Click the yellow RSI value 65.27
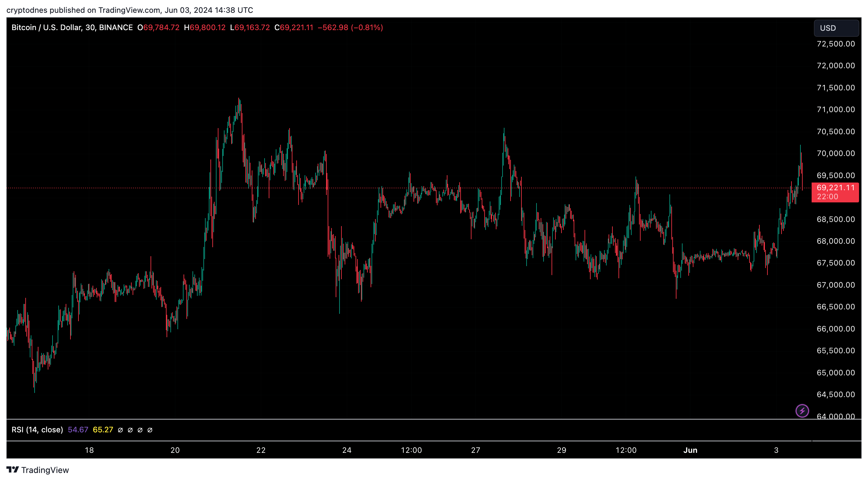 103,430
